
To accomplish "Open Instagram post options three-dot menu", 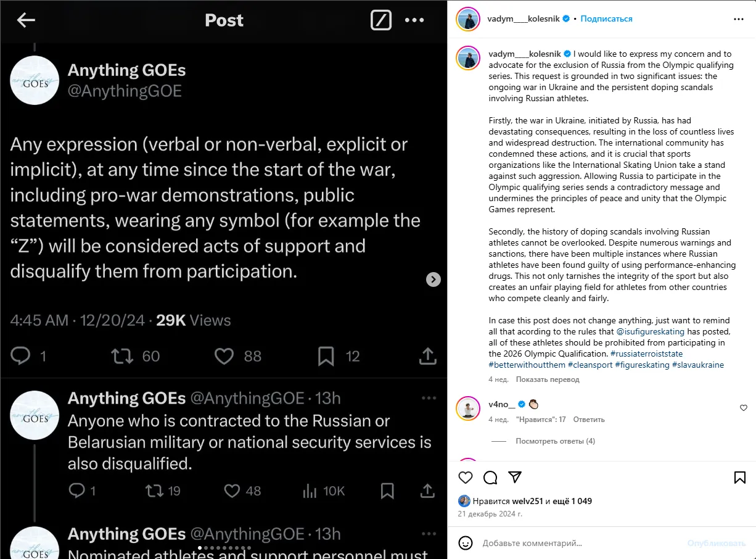I will pyautogui.click(x=739, y=19).
